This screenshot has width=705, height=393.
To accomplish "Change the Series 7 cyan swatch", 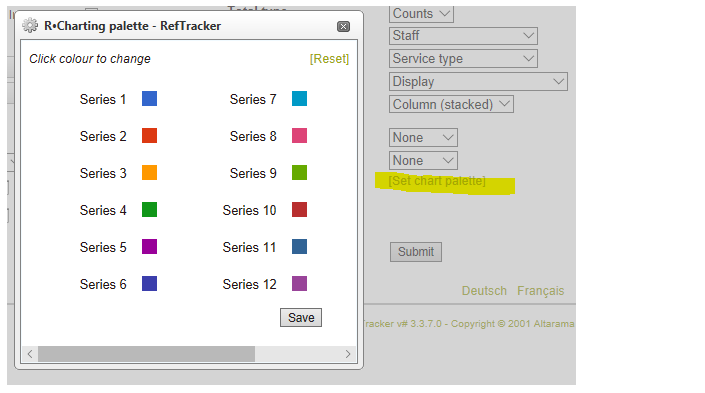I will [299, 98].
